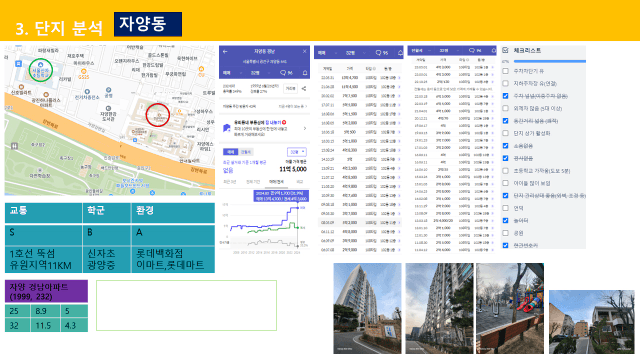Check the 단지 상가 활성화 checkbox
Image resolution: width=640 pixels, height=360 pixels.
click(506, 133)
